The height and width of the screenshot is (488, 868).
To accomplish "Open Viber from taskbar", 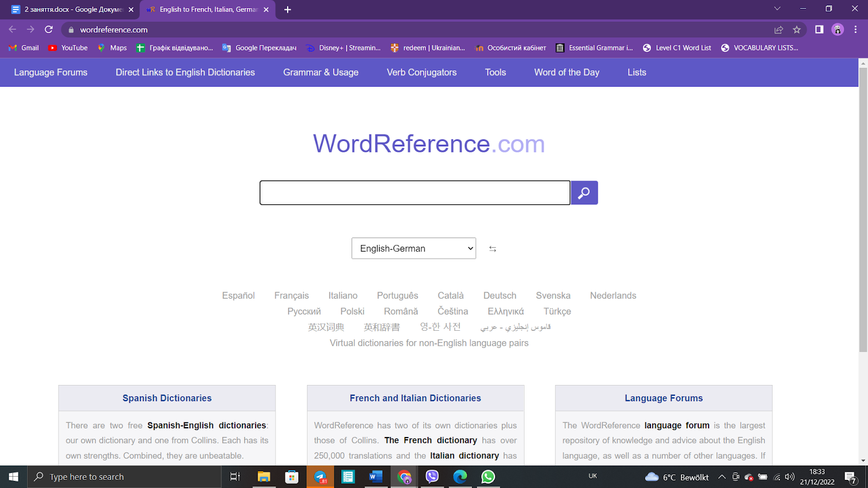I will pyautogui.click(x=432, y=477).
